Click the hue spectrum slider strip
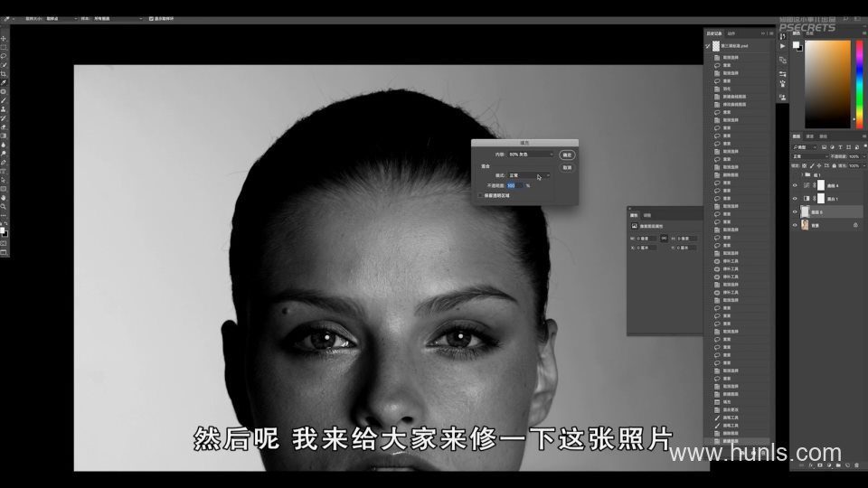The image size is (868, 488). (859, 84)
